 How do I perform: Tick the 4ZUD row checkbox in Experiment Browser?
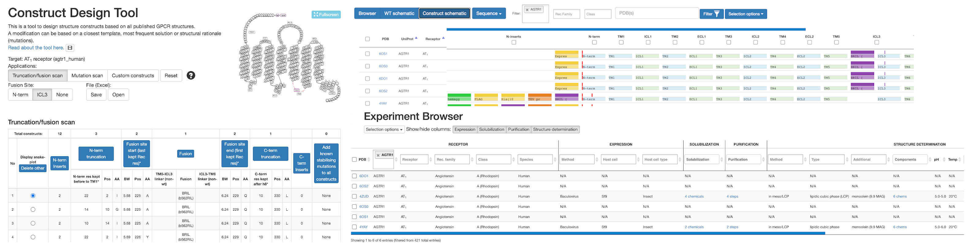(354, 197)
